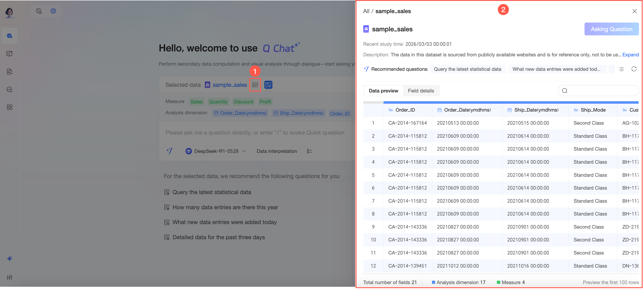This screenshot has width=644, height=289.
Task: Expand the dataset description
Action: click(630, 55)
